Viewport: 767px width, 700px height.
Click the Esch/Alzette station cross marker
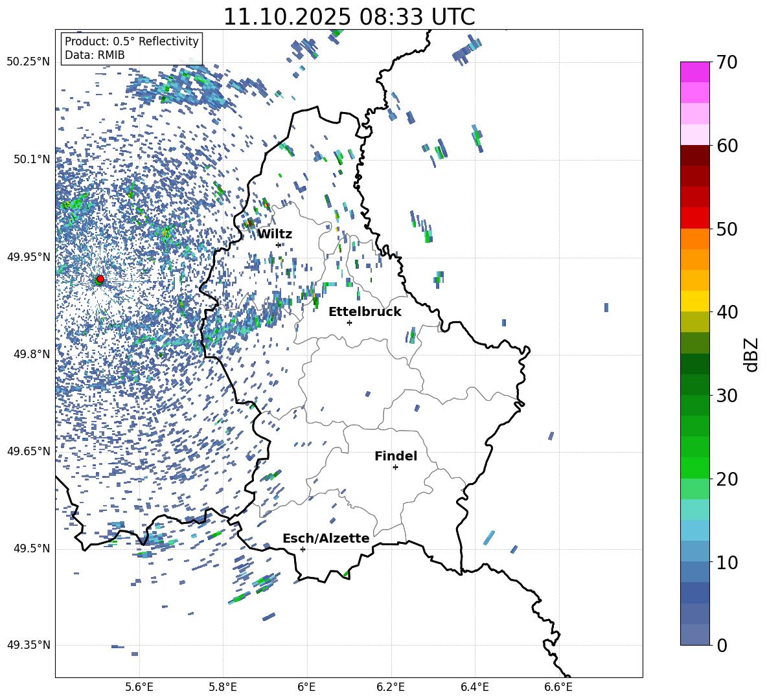pos(303,549)
